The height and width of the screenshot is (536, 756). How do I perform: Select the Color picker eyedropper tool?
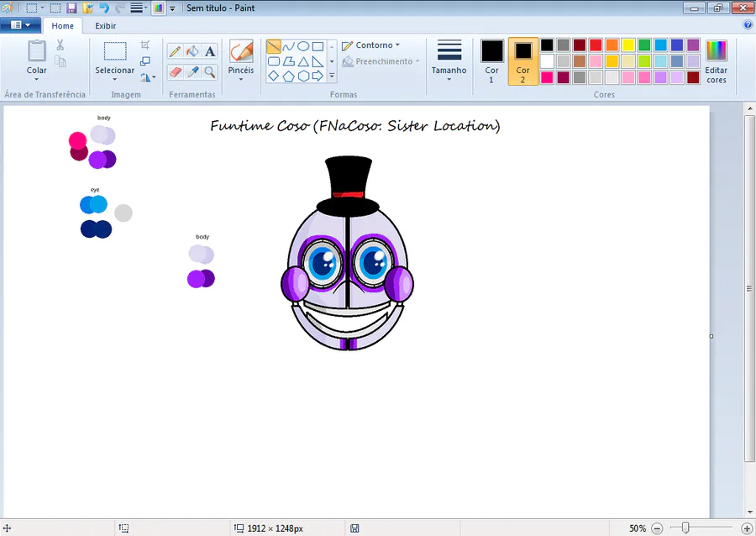(193, 72)
